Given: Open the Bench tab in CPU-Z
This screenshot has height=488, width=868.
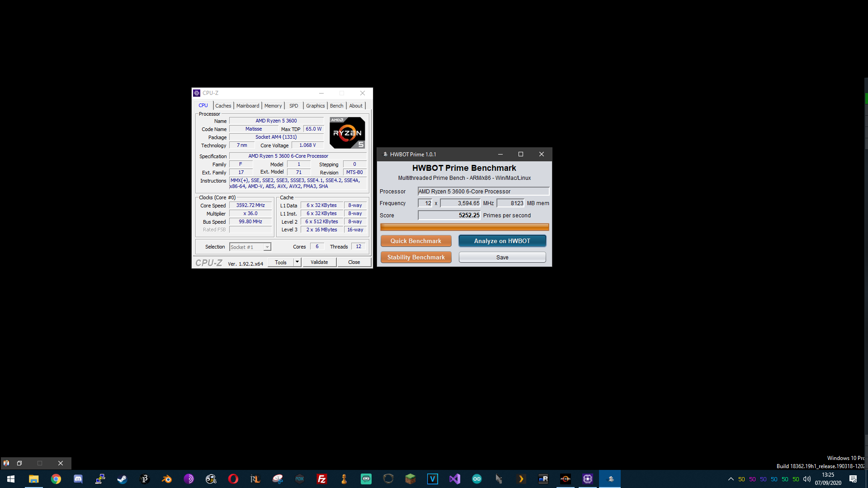Looking at the screenshot, I should [x=336, y=106].
